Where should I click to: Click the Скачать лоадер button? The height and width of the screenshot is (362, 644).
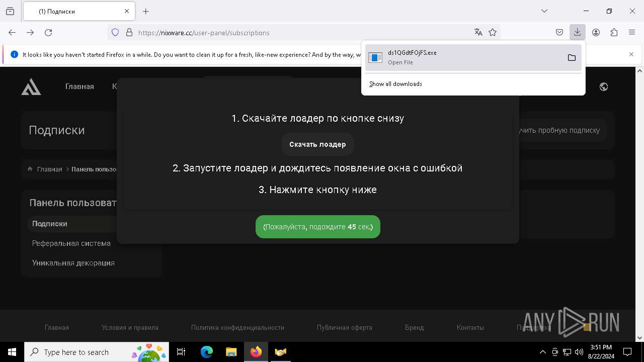(x=317, y=144)
